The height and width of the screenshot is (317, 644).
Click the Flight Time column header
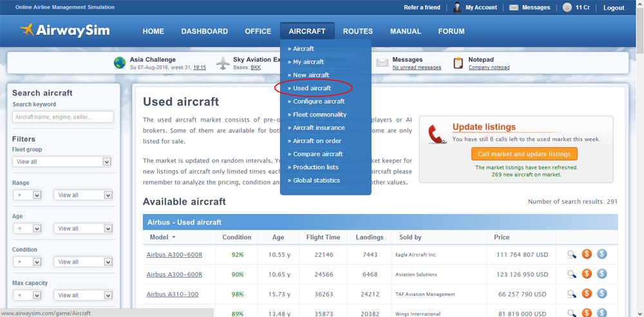(x=323, y=237)
